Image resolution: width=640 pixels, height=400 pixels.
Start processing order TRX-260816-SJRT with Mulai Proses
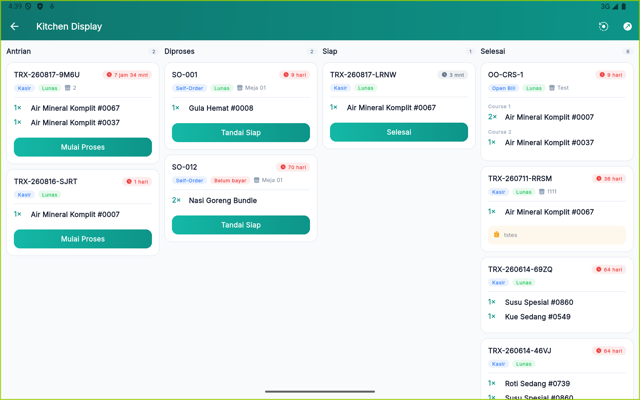(x=83, y=239)
